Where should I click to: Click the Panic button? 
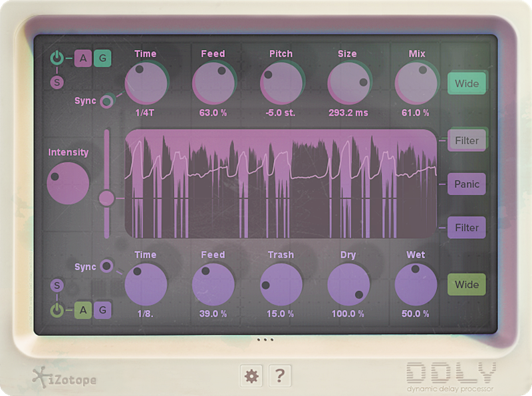click(467, 184)
